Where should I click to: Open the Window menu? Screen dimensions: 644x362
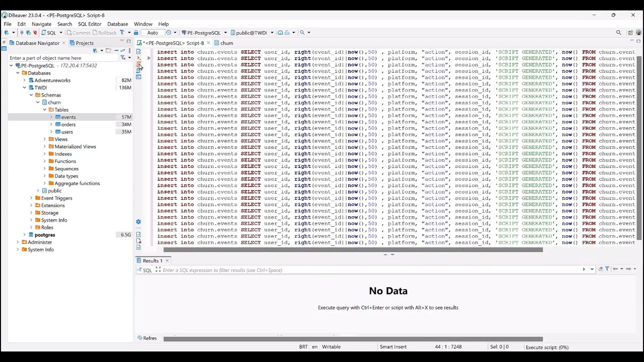143,24
